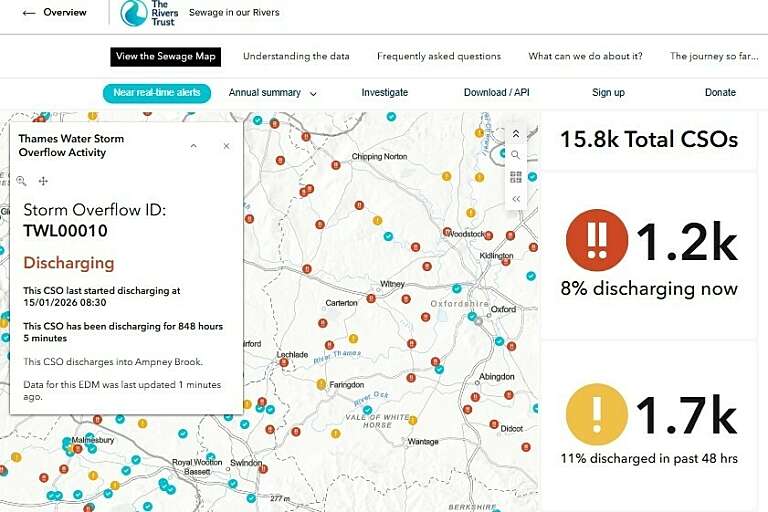Open View the Sewage Map tab
The height and width of the screenshot is (512, 768).
tap(166, 56)
